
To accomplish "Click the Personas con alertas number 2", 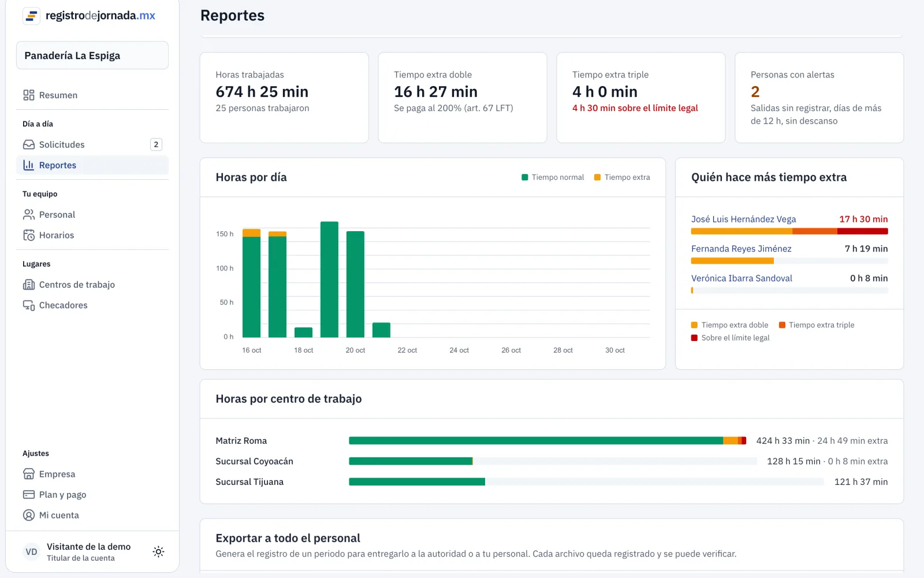I will click(x=755, y=92).
